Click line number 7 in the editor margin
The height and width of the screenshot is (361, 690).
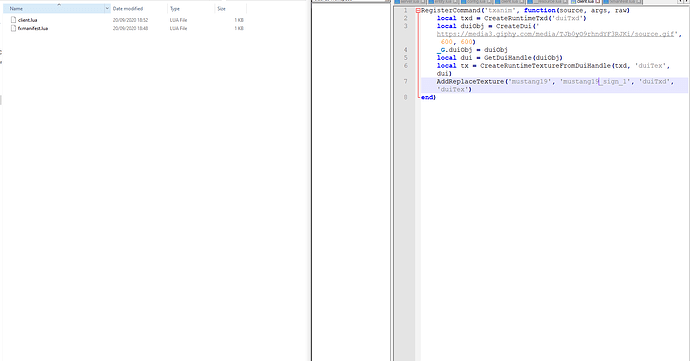point(405,81)
